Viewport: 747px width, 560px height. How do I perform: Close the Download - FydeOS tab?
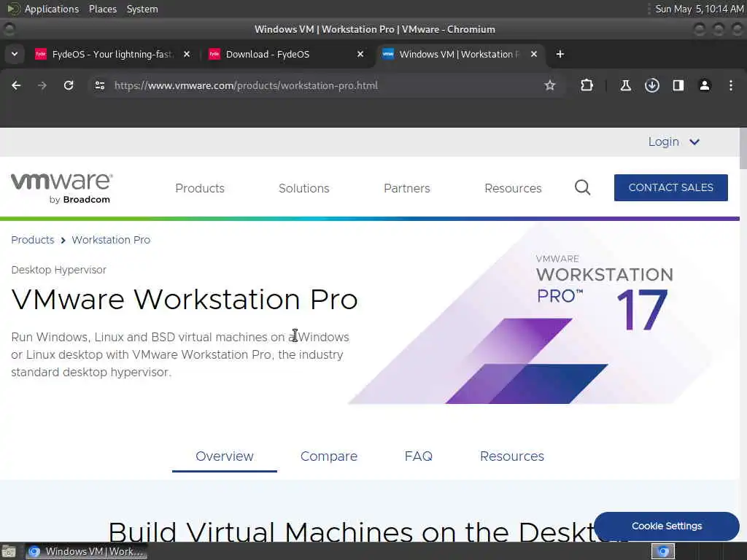coord(360,54)
